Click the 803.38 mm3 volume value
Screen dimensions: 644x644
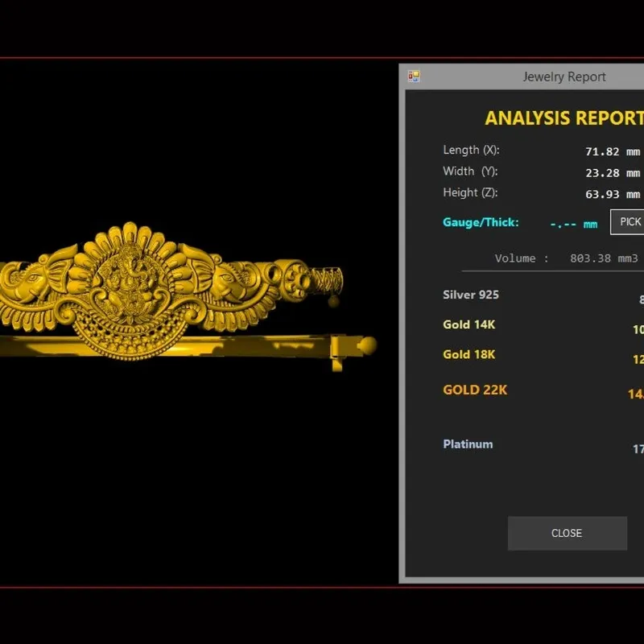pyautogui.click(x=604, y=258)
